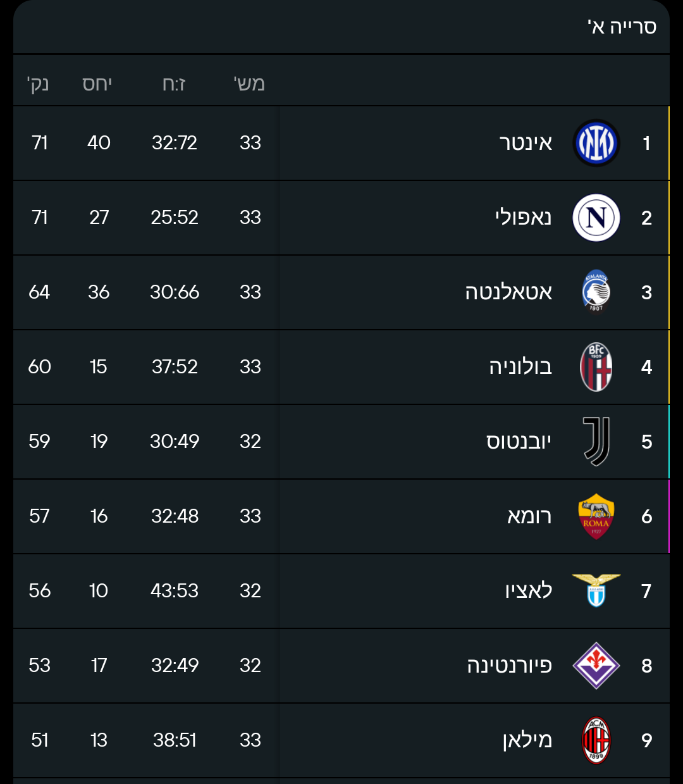The height and width of the screenshot is (784, 683).
Task: Tap the AC Milan badge
Action: [596, 740]
